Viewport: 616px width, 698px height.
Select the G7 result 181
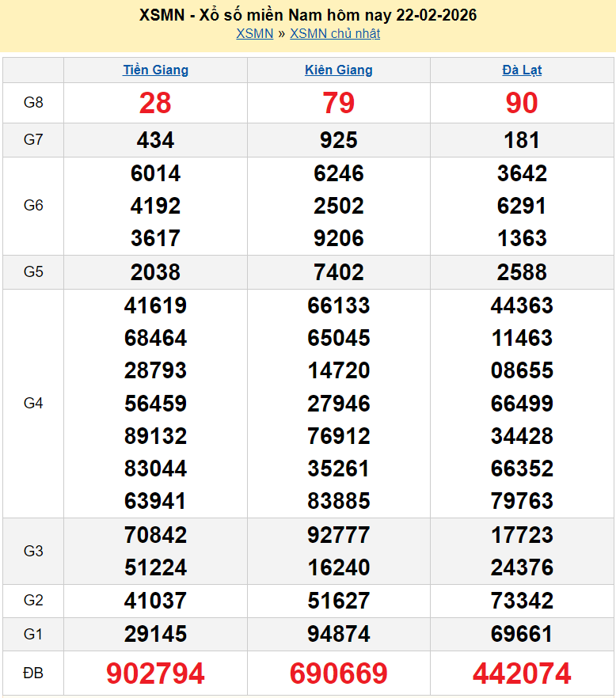[x=522, y=140]
